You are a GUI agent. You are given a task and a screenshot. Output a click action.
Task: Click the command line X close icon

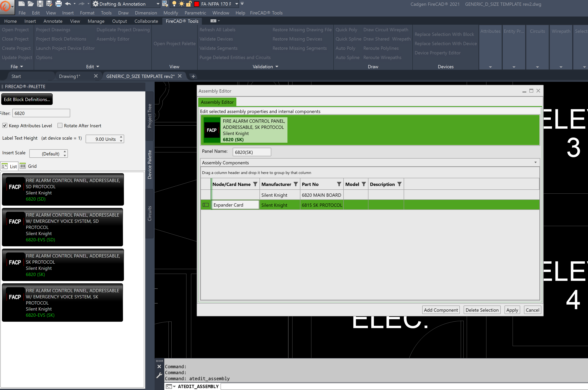159,366
